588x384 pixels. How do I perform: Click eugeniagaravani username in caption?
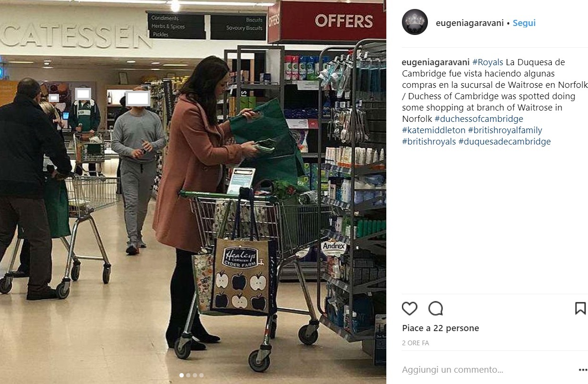(x=436, y=62)
